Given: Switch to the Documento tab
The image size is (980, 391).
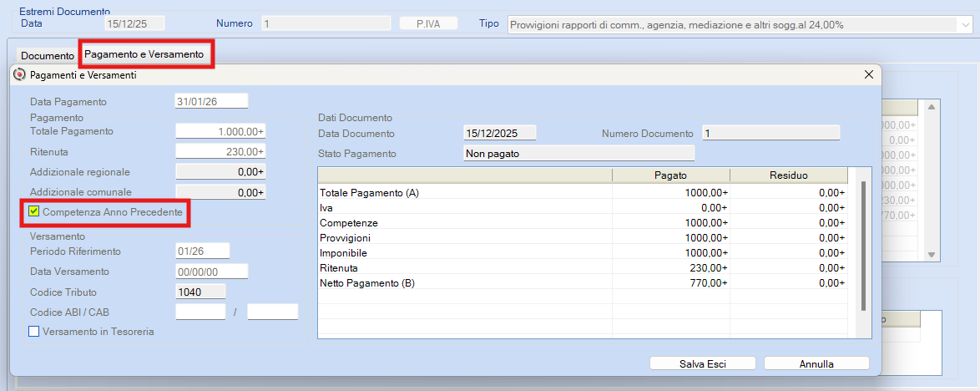Looking at the screenshot, I should (48, 56).
